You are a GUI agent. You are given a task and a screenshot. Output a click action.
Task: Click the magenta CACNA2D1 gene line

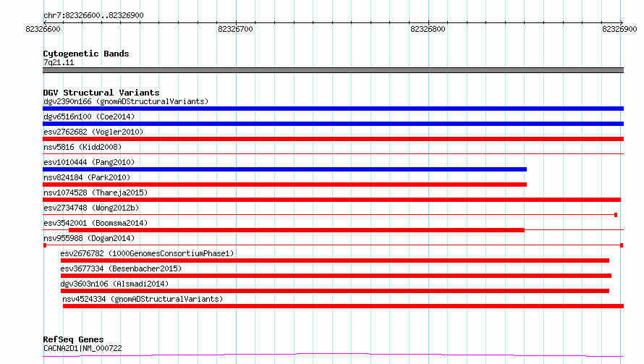(333, 355)
